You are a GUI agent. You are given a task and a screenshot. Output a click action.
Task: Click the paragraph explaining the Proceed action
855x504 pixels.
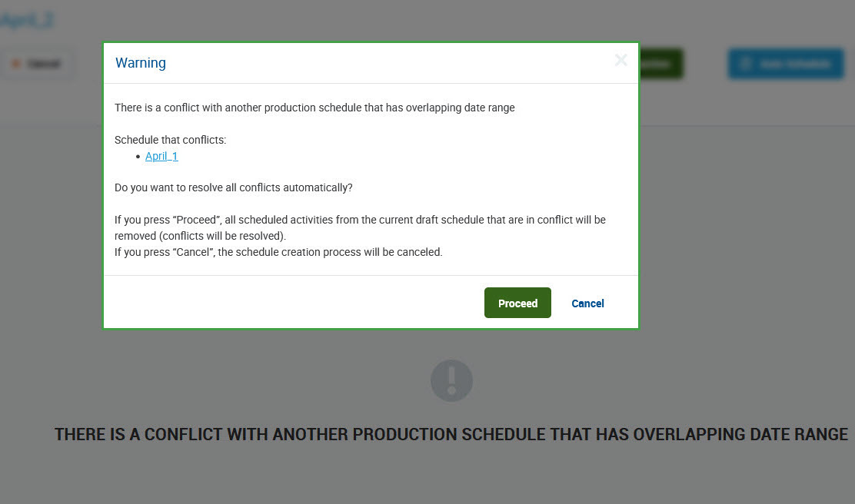tap(360, 227)
